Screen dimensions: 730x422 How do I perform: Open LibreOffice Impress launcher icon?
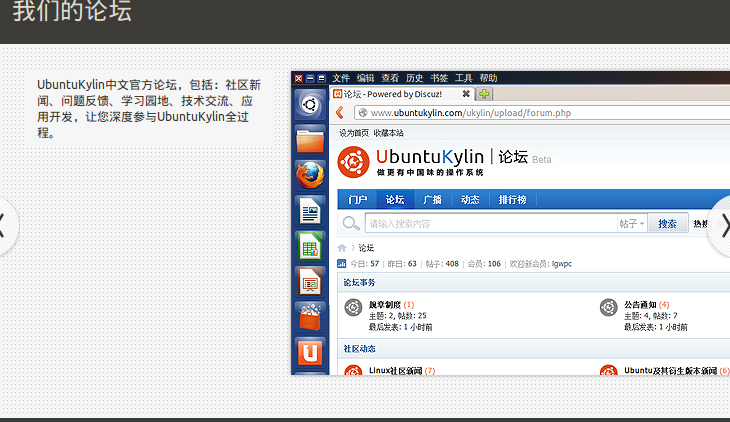pyautogui.click(x=310, y=281)
